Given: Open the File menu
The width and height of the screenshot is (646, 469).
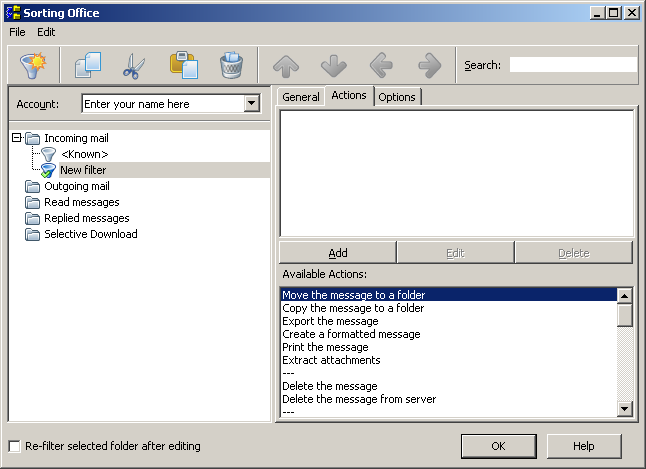Looking at the screenshot, I should point(17,32).
